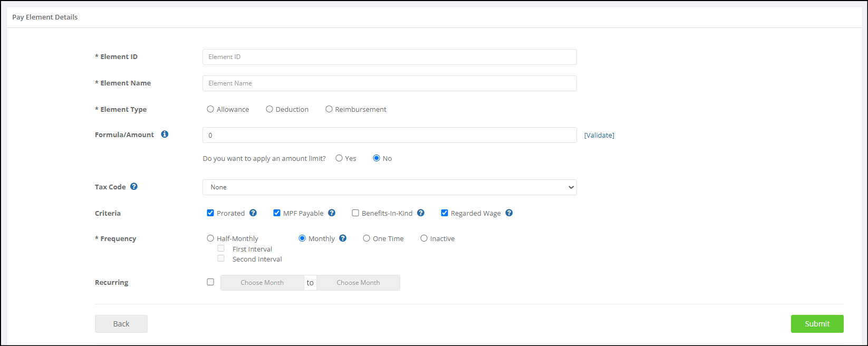Select the Deduction element type
Screen dimensions: 868x346
click(269, 109)
